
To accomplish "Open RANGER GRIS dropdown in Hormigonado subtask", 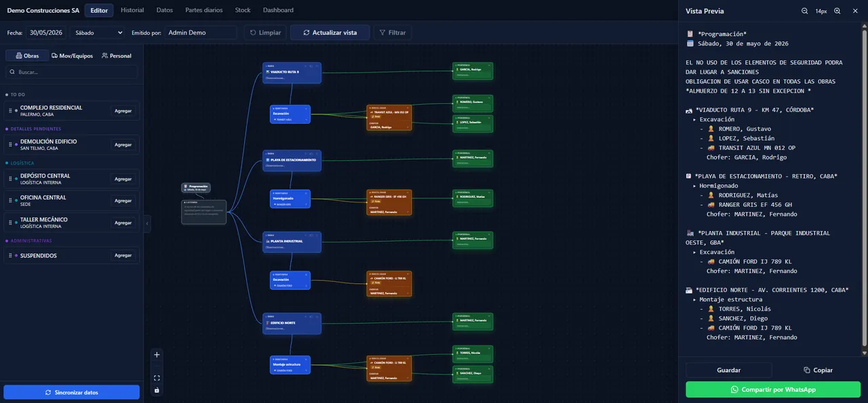I will [290, 205].
